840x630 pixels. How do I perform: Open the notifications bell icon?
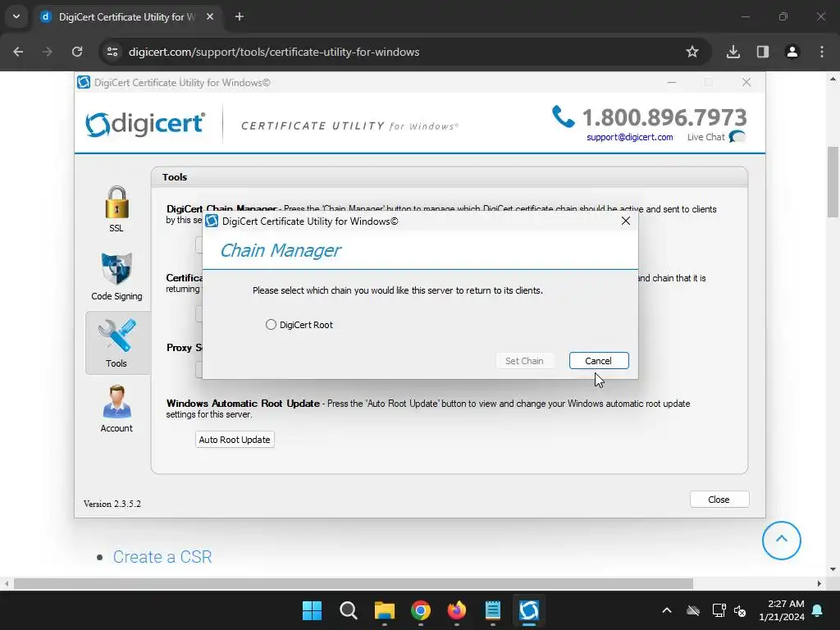tap(818, 610)
